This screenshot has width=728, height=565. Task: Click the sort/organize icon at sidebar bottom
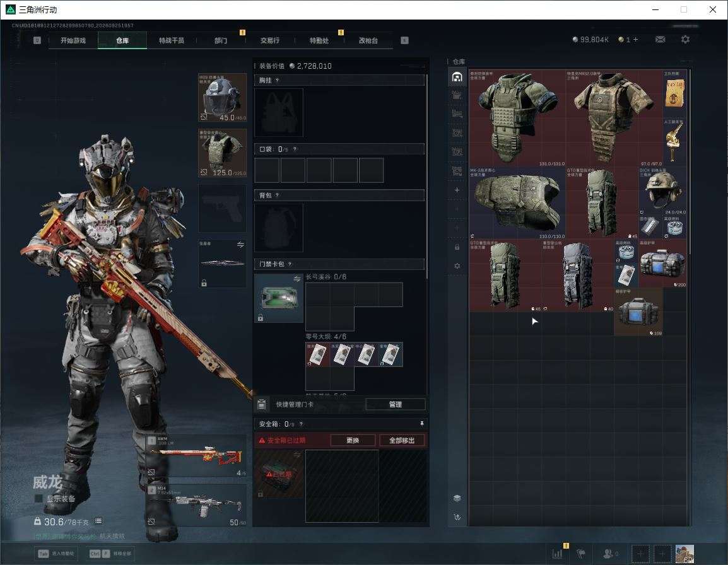pos(457,516)
